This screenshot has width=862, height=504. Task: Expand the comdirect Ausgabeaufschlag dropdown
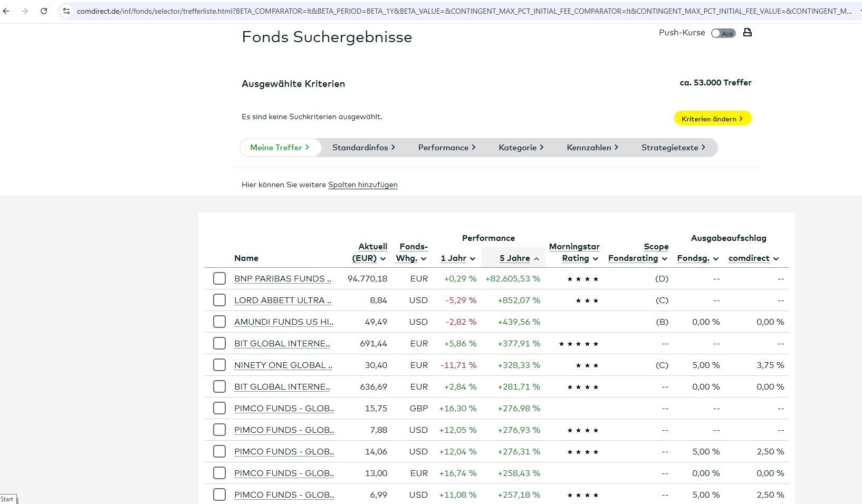776,259
